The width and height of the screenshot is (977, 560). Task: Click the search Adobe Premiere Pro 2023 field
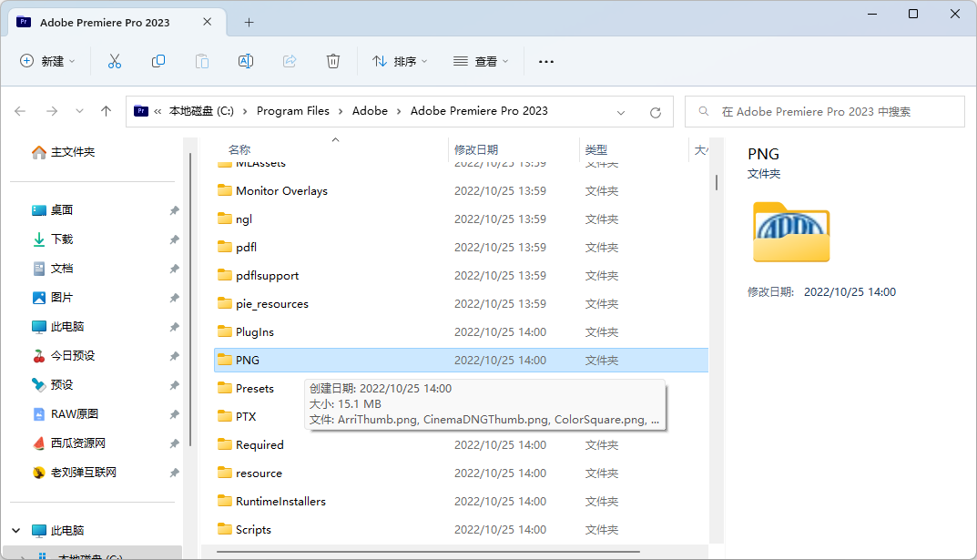coord(825,111)
